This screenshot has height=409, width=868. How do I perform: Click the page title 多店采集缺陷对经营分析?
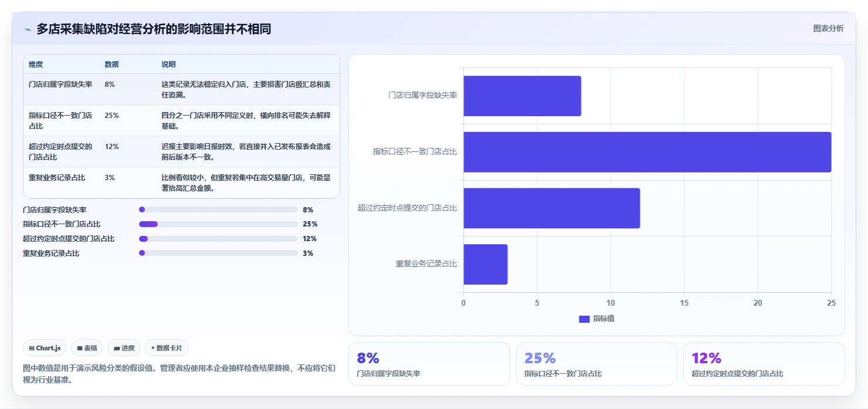154,29
